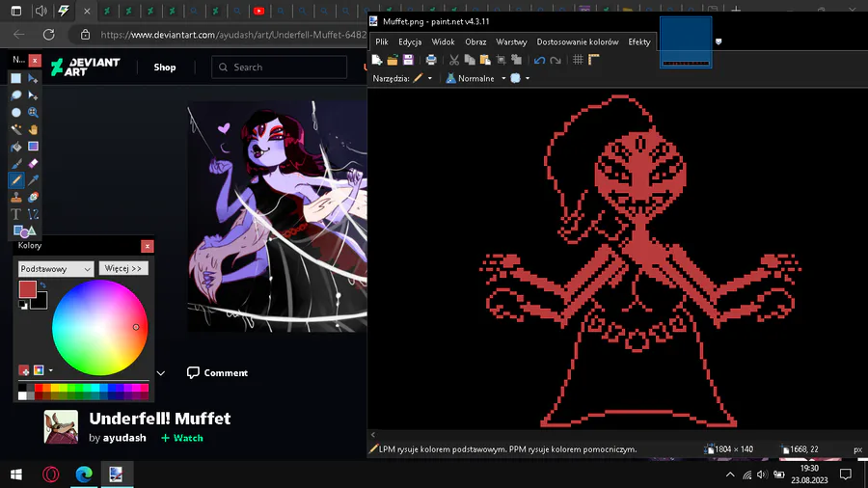Image resolution: width=868 pixels, height=488 pixels.
Task: Click the Więcej >> button
Action: [123, 268]
